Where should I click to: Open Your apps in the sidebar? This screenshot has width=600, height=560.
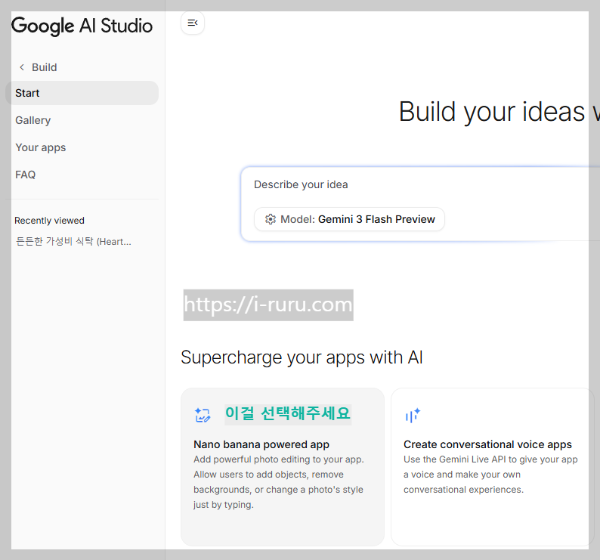[x=41, y=147]
